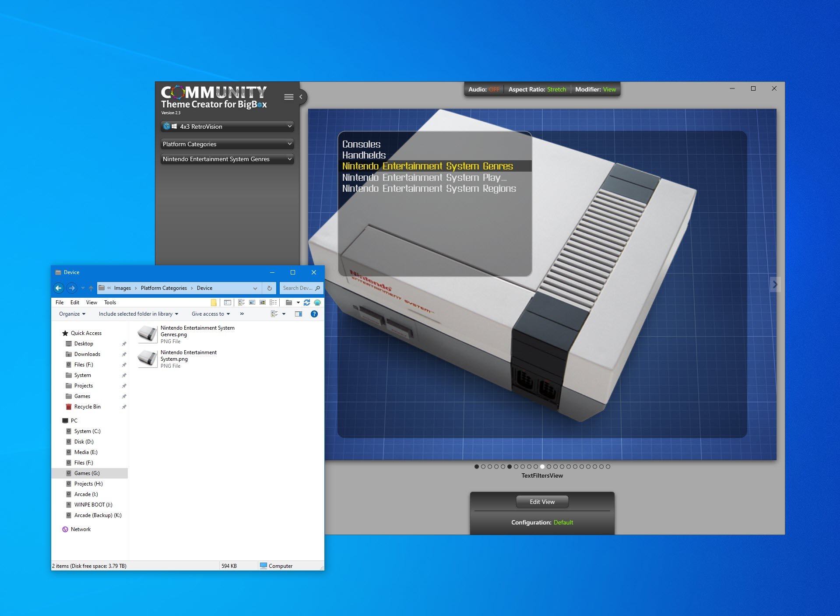Viewport: 840px width, 616px height.
Task: Select the first view pager dot
Action: coord(476,467)
